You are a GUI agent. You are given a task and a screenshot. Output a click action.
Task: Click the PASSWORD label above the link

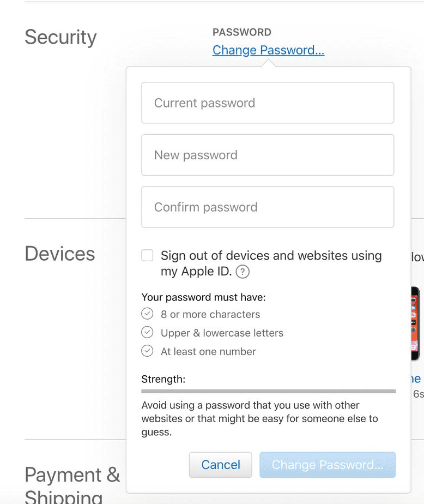click(242, 32)
